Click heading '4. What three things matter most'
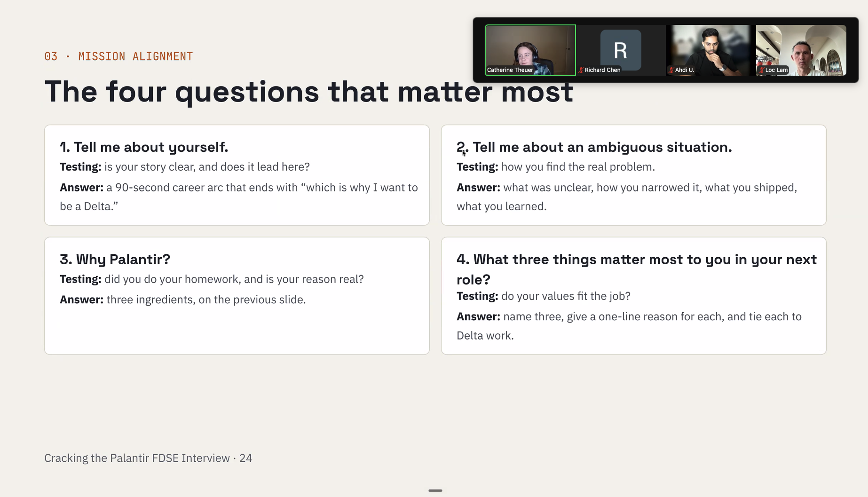The height and width of the screenshot is (497, 868). click(x=637, y=269)
